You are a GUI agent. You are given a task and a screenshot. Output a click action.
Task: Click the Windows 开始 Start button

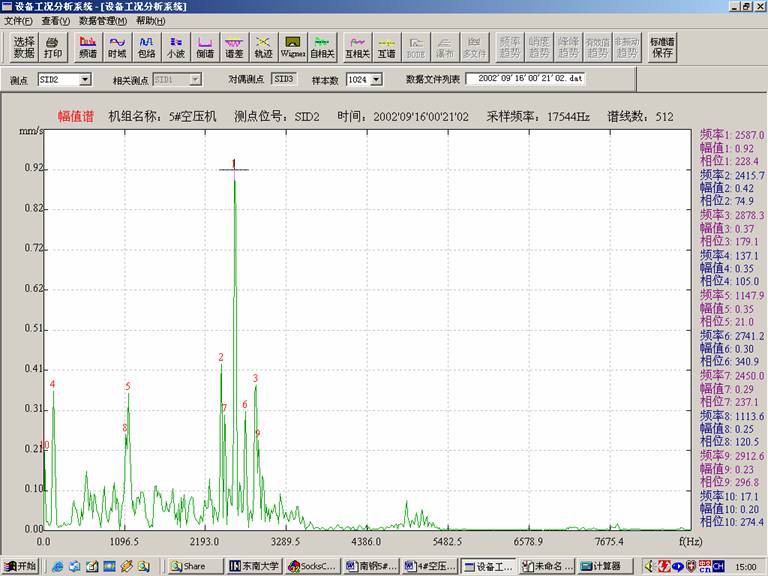click(x=20, y=566)
